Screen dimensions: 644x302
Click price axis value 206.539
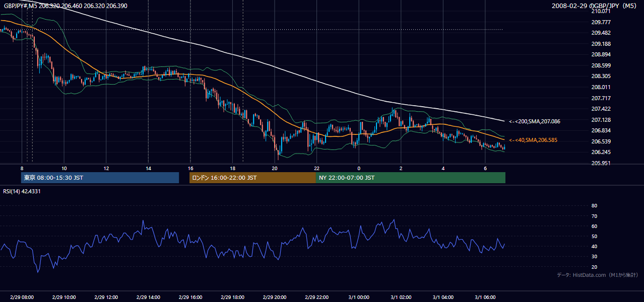click(601, 141)
